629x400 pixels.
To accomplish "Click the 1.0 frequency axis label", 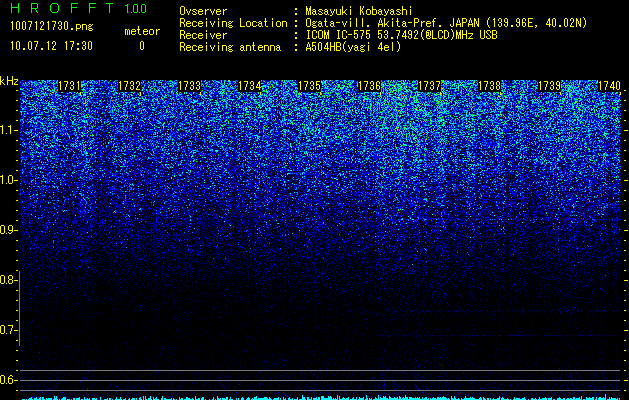I will coord(8,180).
